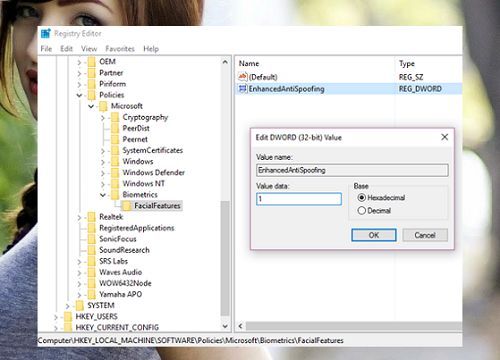
Task: Confirm the DWORD edit with OK
Action: [x=374, y=235]
